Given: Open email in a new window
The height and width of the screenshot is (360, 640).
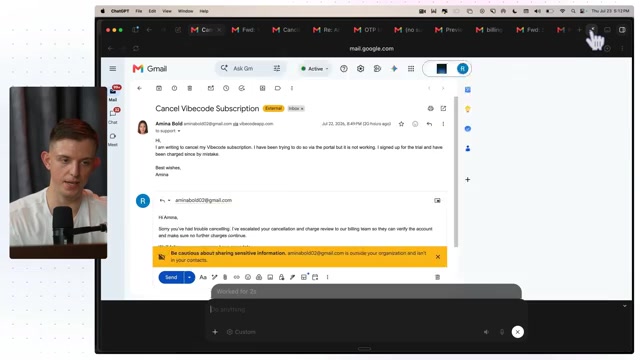Looking at the screenshot, I should (443, 109).
